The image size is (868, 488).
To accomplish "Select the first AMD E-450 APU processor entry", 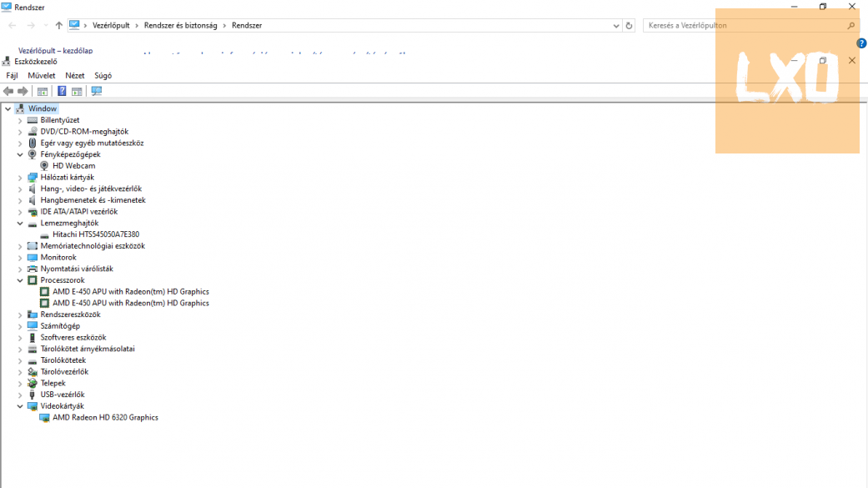I will tap(130, 292).
